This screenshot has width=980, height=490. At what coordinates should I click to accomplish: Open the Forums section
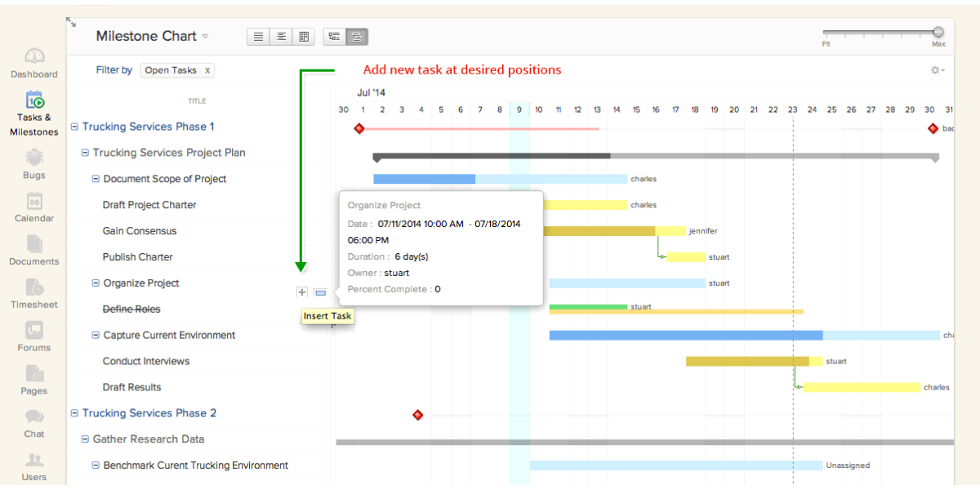coord(33,336)
